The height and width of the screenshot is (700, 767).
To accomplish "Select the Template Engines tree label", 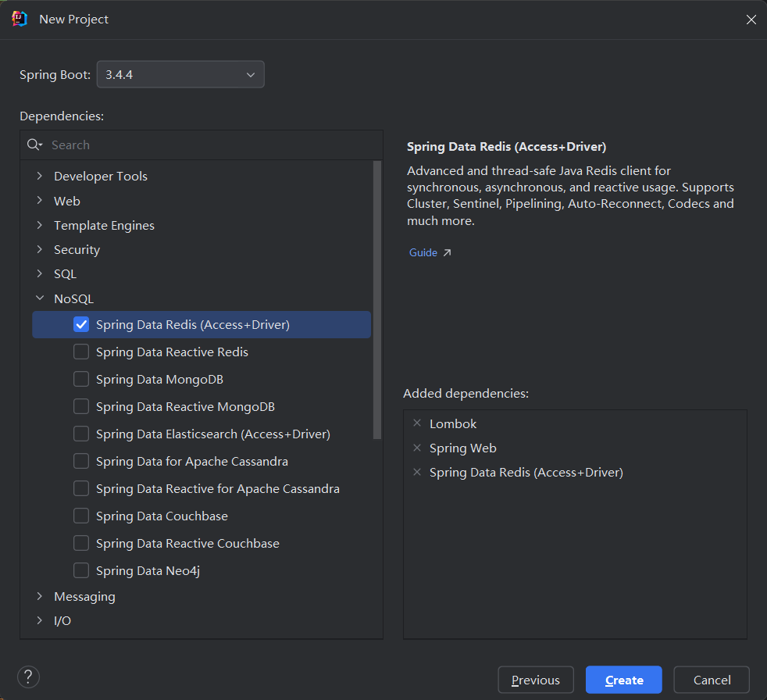I will 104,226.
